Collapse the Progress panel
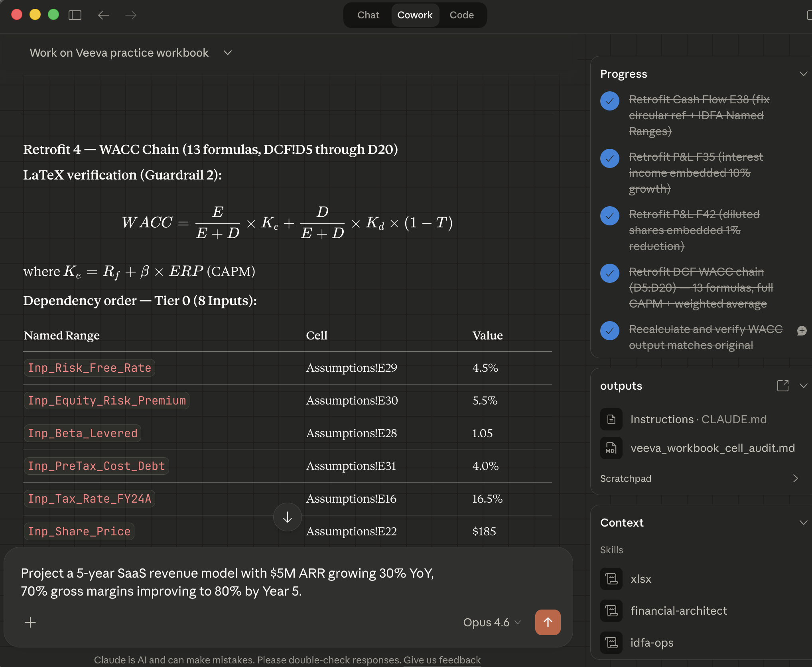812x667 pixels. [x=803, y=73]
